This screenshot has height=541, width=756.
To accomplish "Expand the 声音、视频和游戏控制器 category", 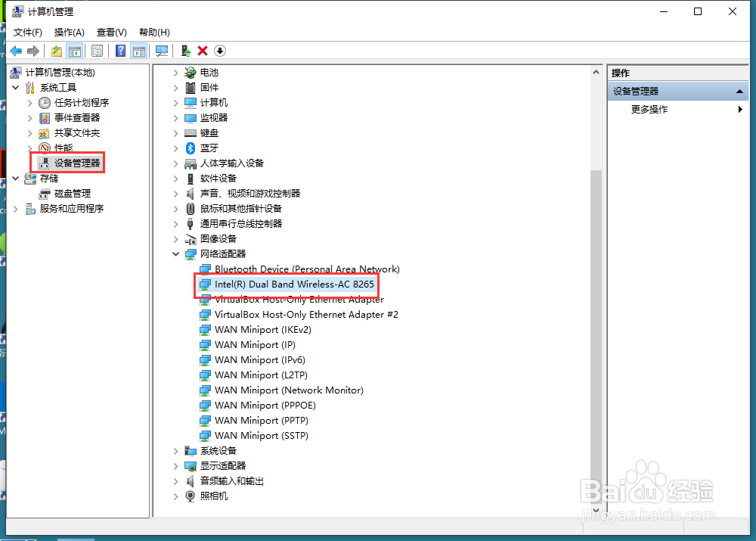I will click(176, 194).
